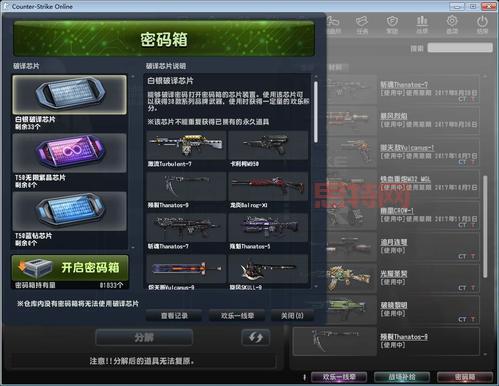The height and width of the screenshot is (386, 499).
Task: Click the power 结束 exit icon
Action: [x=482, y=25]
